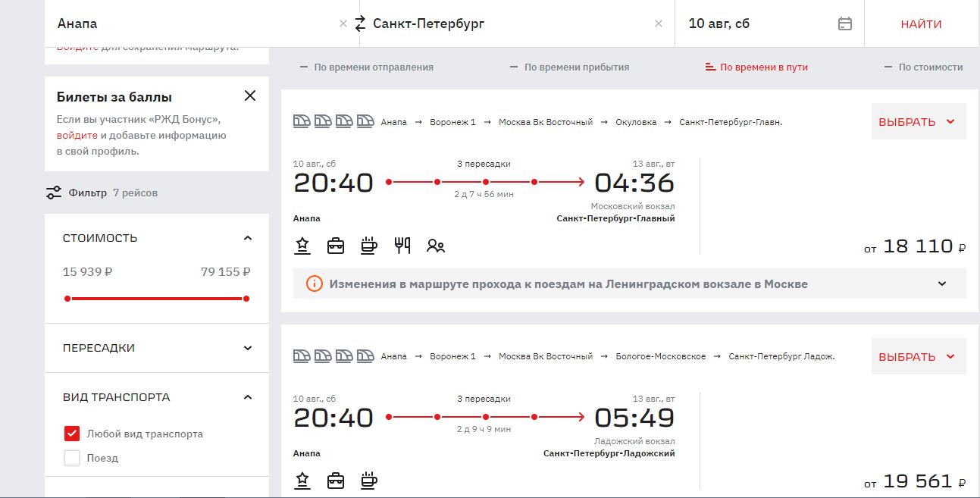Click the star icon in first result
The width and height of the screenshot is (980, 498).
coord(303,245)
